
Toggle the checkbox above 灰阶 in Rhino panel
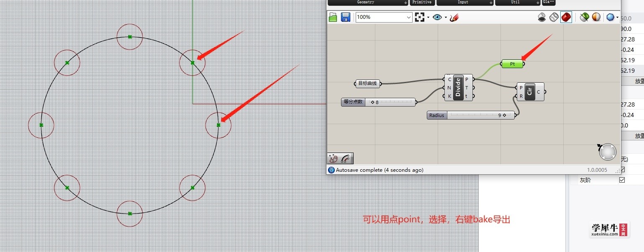point(622,170)
